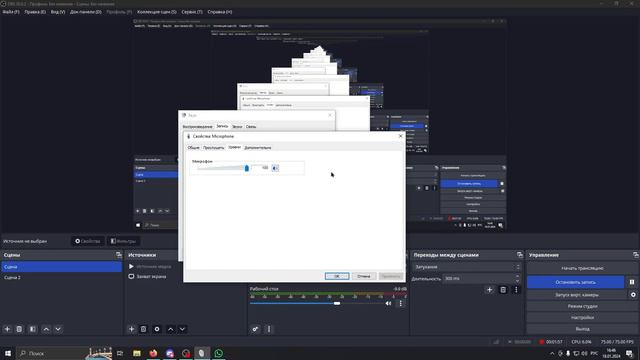Screen dimensions: 640x360
Task: Open source Свойства above the docks
Action: [88, 241]
